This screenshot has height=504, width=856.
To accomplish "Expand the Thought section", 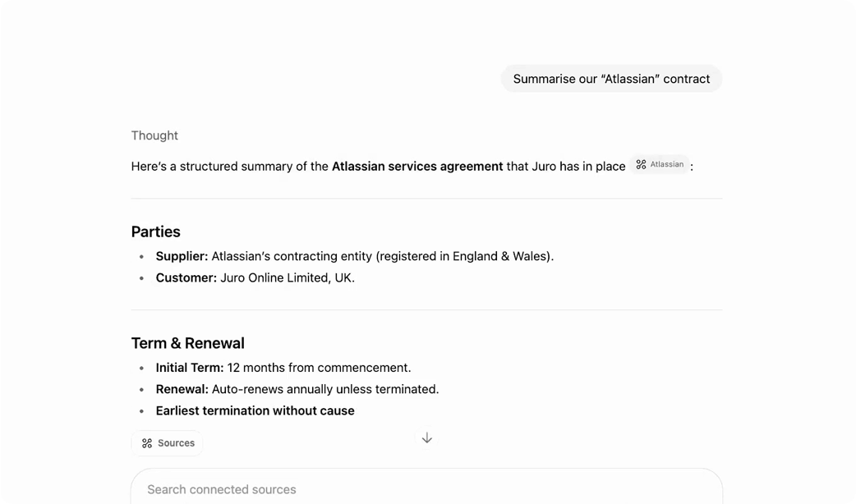I will (154, 135).
